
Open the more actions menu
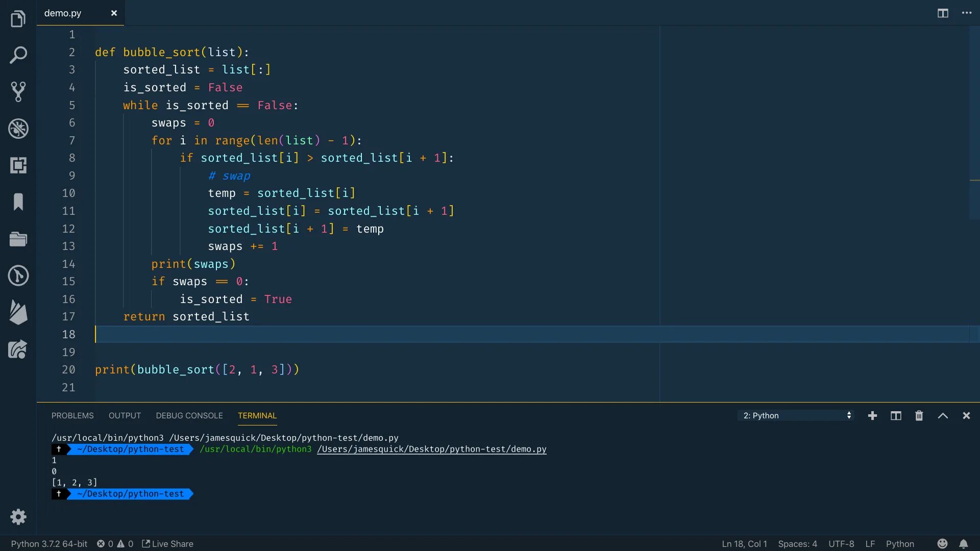pyautogui.click(x=967, y=13)
